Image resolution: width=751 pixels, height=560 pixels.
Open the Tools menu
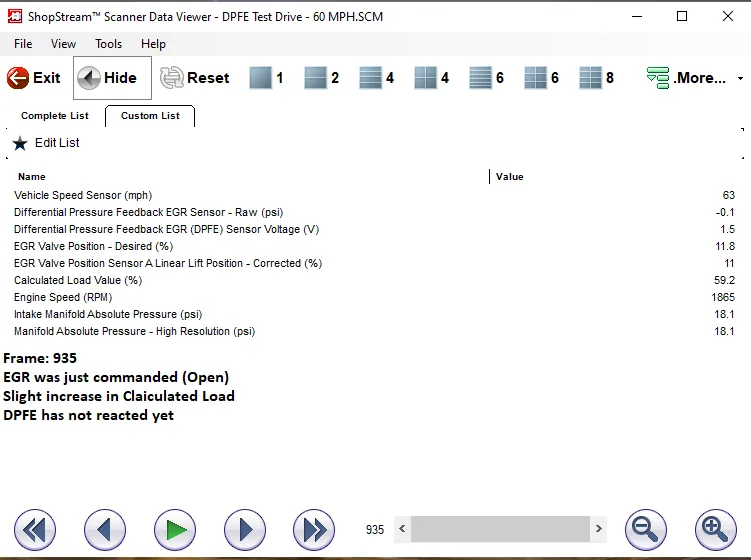tap(108, 44)
